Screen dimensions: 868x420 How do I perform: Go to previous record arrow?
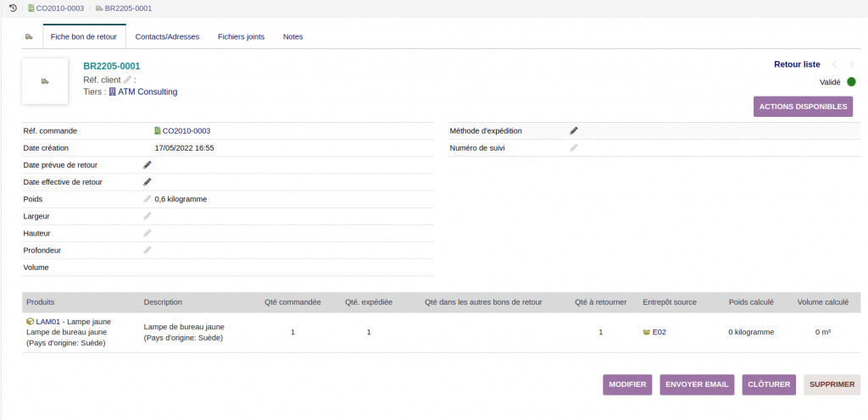coord(834,64)
